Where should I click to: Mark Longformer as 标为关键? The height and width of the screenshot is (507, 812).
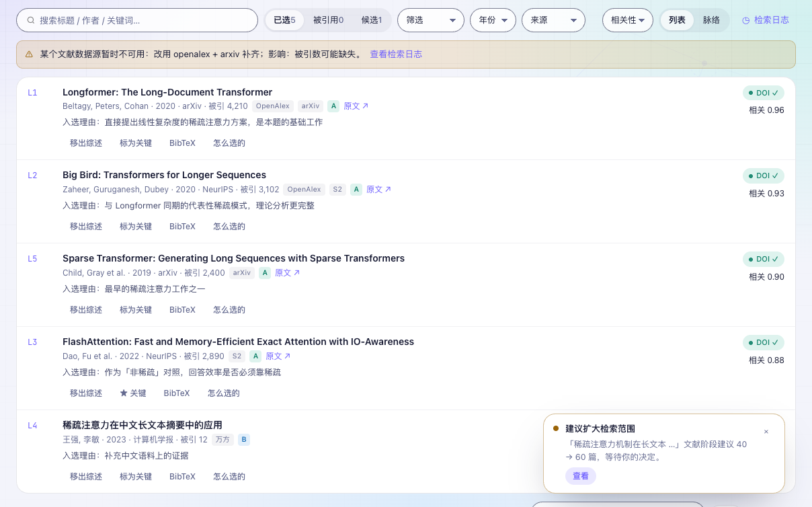[x=136, y=143]
